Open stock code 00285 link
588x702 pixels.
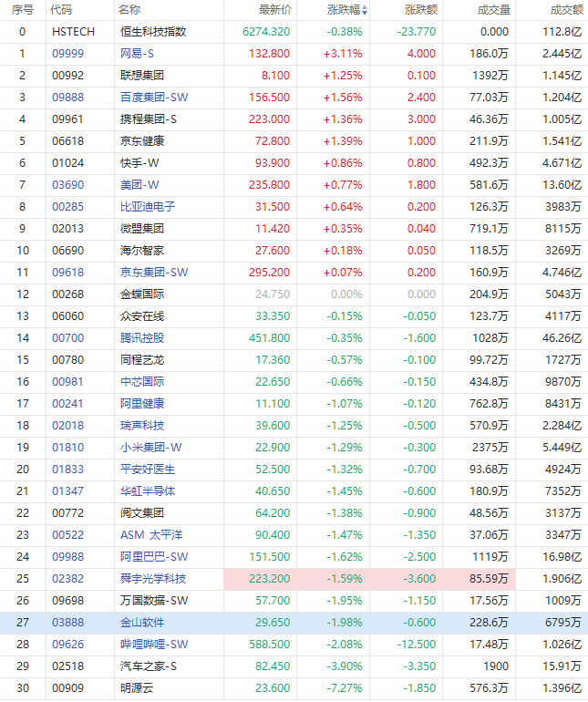coord(67,207)
